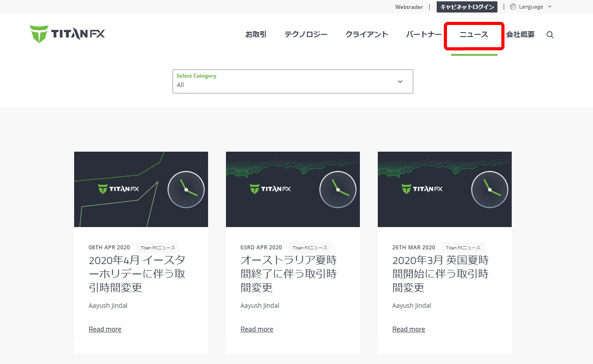
Task: Open the Webtrader link
Action: click(x=409, y=7)
